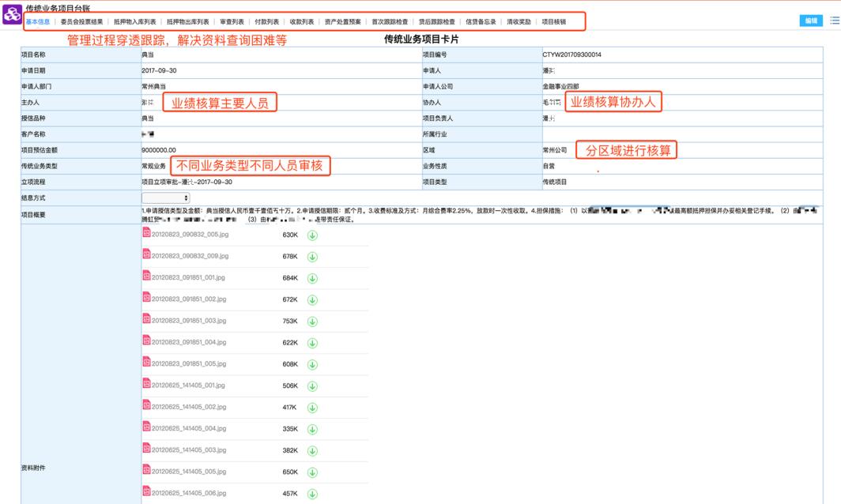Image resolution: width=841 pixels, height=504 pixels.
Task: Click image file icon of 20120823_090832_005.jpg
Action: (146, 232)
